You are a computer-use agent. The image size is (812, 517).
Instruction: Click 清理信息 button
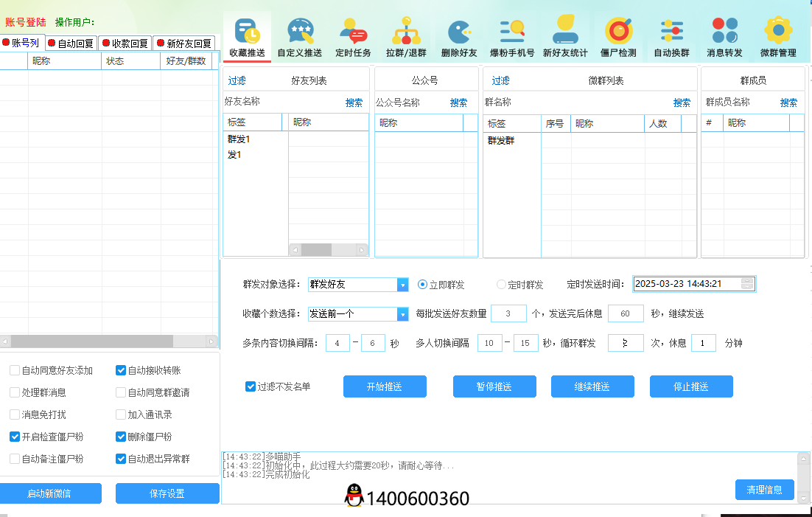tap(764, 490)
